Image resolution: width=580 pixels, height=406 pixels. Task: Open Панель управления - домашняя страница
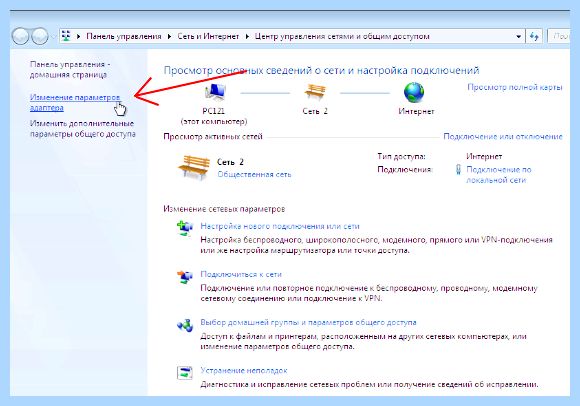coord(70,70)
